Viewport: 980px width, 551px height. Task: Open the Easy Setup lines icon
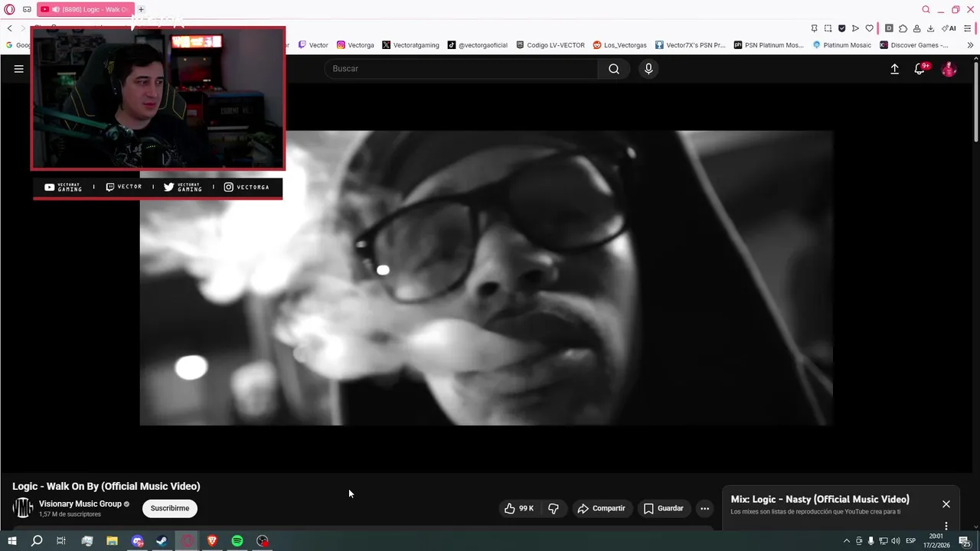(968, 28)
